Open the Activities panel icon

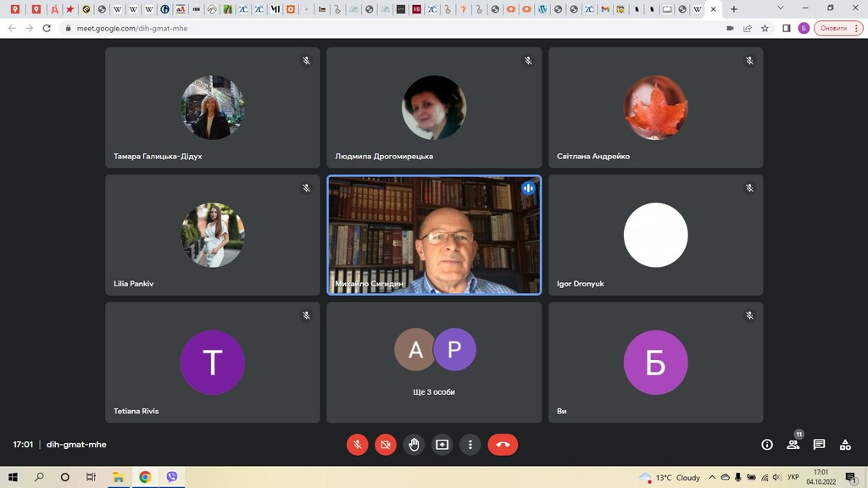(x=845, y=445)
